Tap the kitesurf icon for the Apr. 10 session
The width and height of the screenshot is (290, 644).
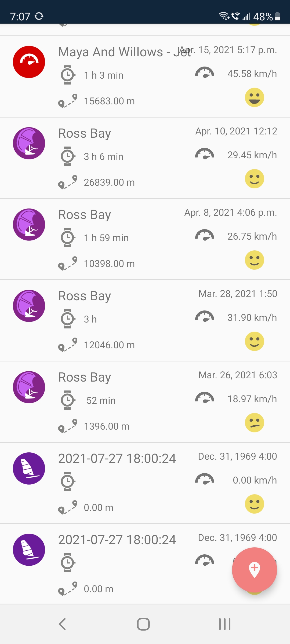pyautogui.click(x=29, y=143)
